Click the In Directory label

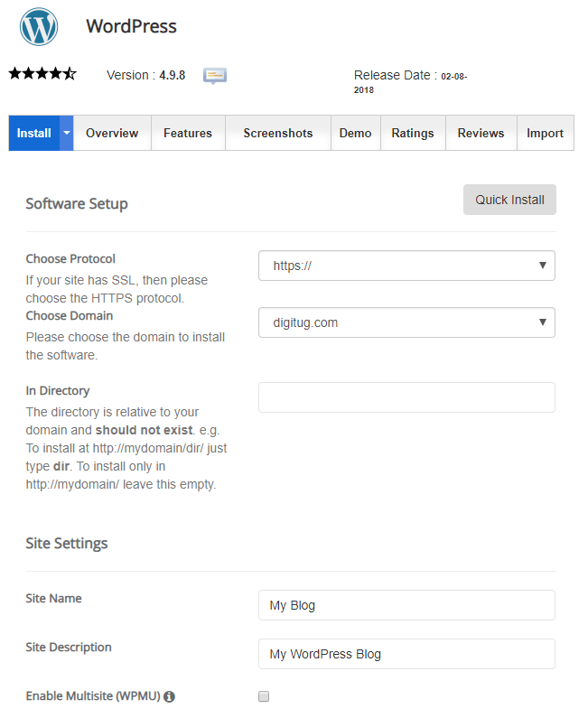58,391
